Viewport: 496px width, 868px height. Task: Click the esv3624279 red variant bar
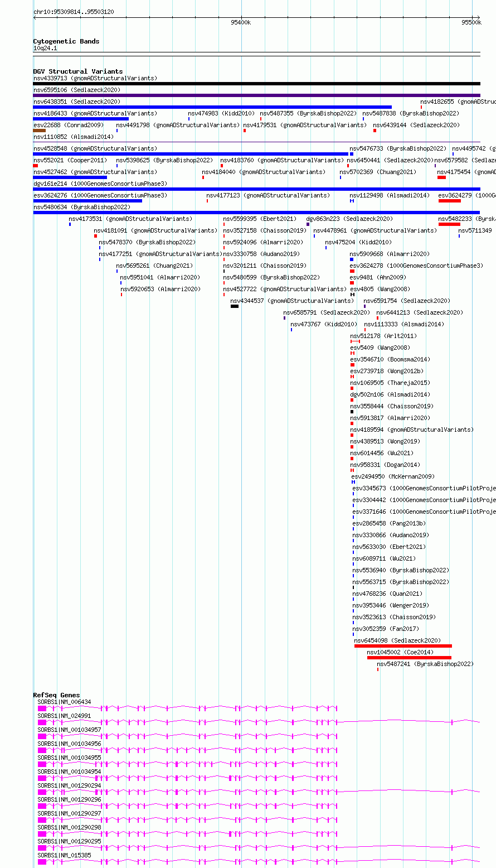[x=450, y=201]
